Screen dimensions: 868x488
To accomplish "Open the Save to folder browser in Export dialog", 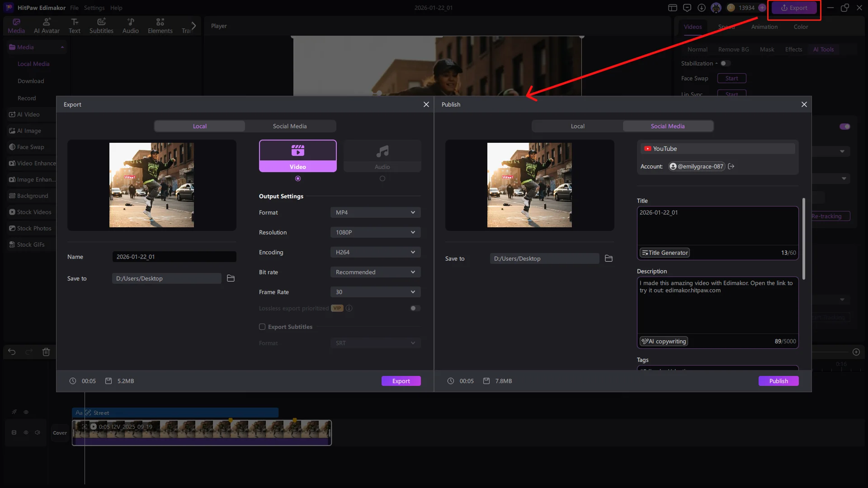I will pos(231,278).
